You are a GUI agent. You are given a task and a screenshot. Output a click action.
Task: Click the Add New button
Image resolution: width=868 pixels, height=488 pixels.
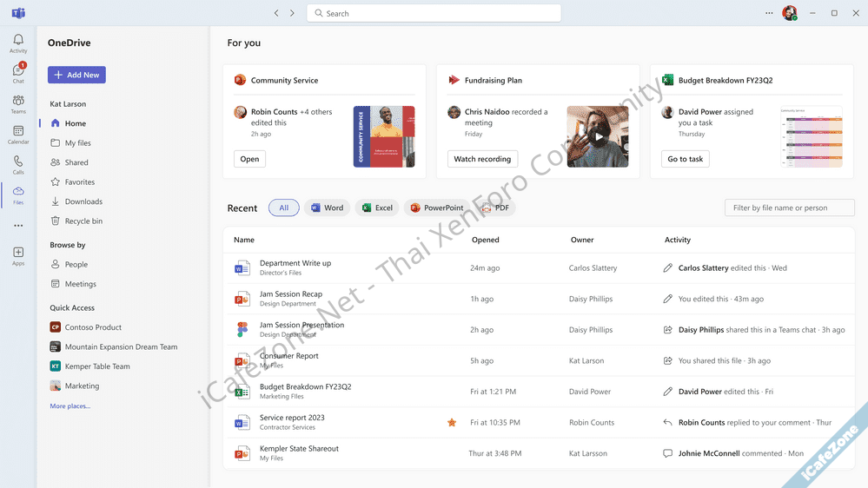[x=76, y=75]
